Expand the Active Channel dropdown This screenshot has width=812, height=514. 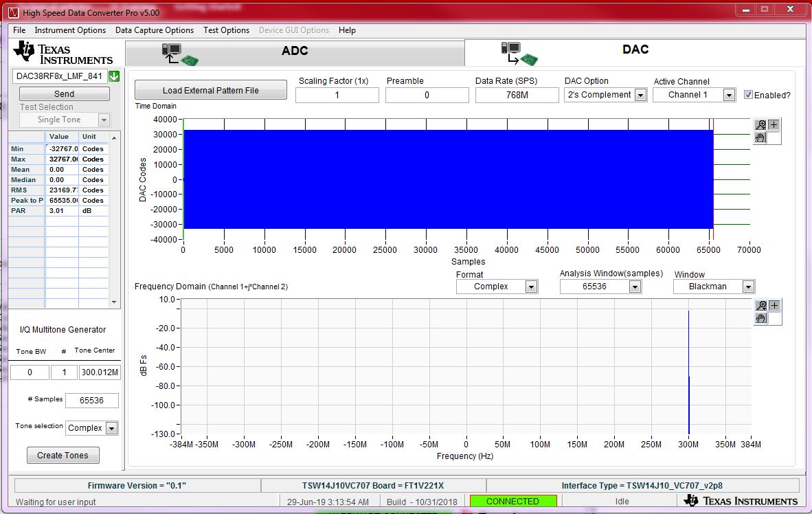pyautogui.click(x=729, y=96)
